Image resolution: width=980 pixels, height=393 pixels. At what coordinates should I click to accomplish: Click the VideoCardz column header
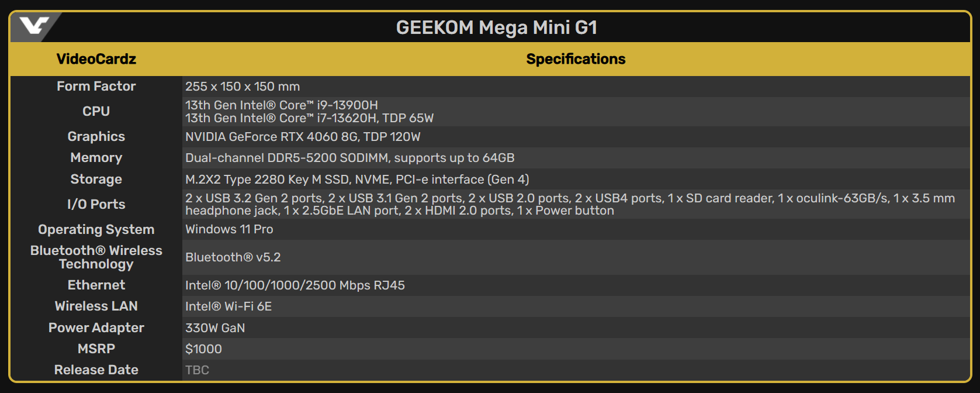(x=96, y=59)
